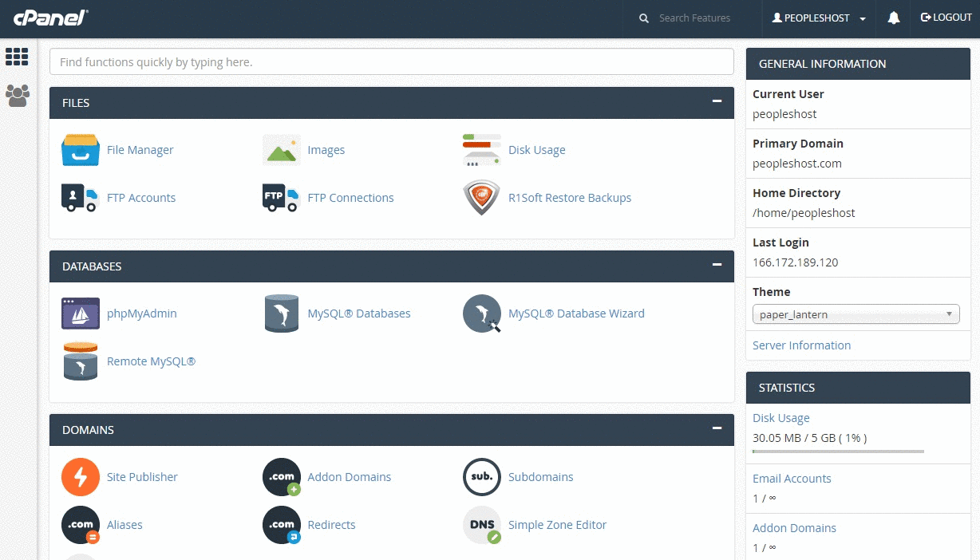Viewport: 980px width, 560px height.
Task: Open the Simple Zone Editor link
Action: pyautogui.click(x=558, y=525)
